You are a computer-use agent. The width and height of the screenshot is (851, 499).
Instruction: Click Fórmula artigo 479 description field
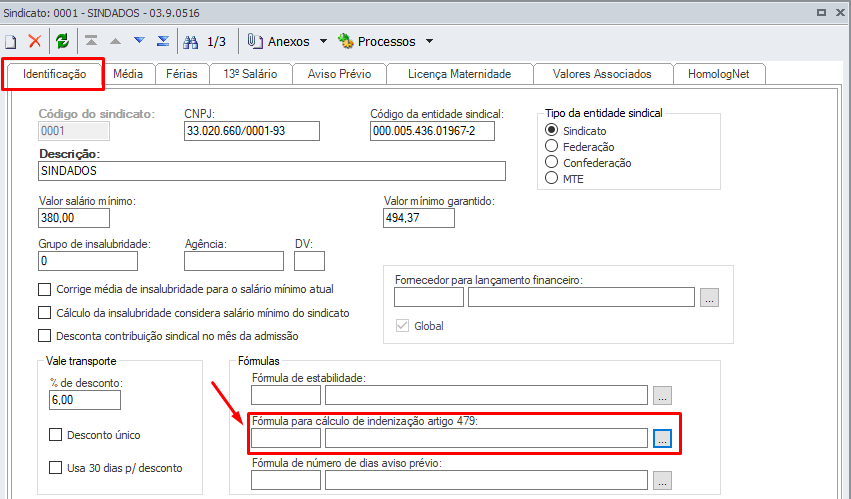[486, 438]
